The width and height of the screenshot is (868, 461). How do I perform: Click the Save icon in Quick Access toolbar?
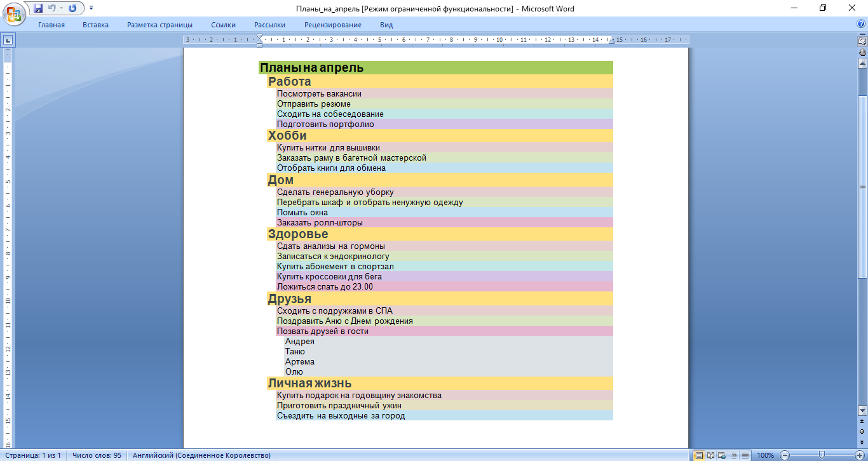37,8
